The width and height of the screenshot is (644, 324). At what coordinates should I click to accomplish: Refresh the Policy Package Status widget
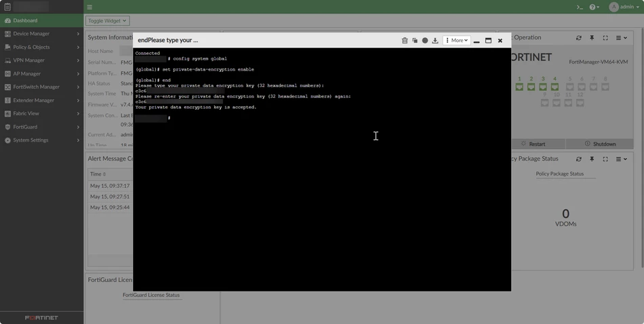coord(579,159)
